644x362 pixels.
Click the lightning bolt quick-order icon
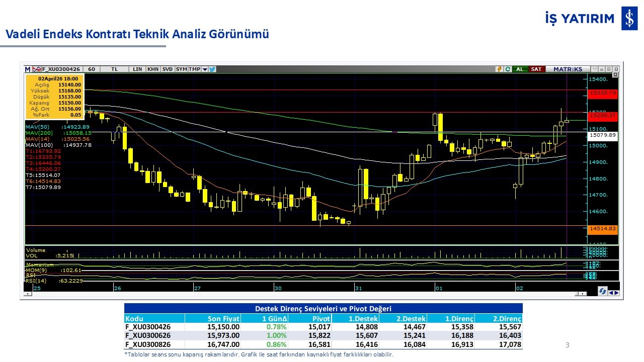(x=500, y=69)
